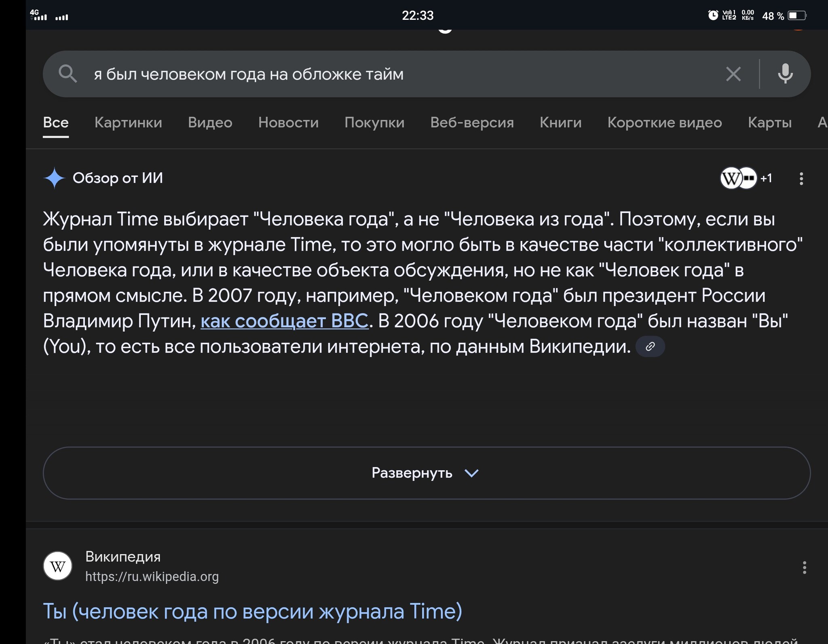Expand the overview with Развернуть button
The image size is (828, 644).
pos(427,473)
